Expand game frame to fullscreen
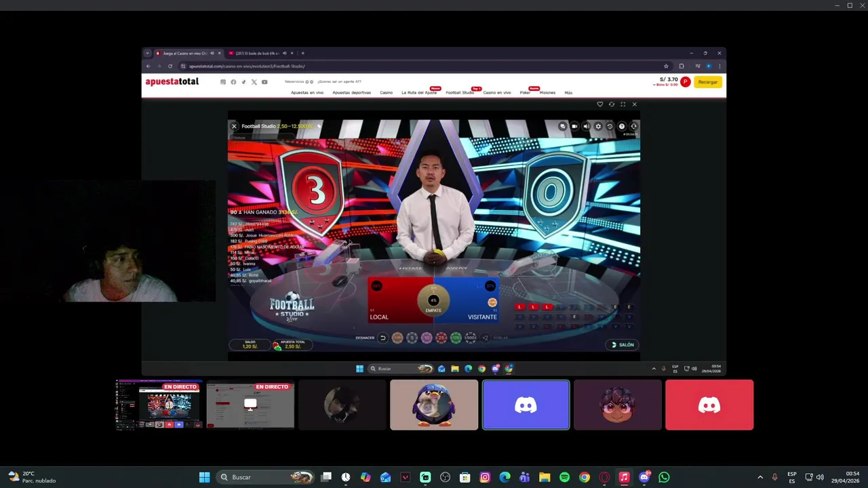868x488 pixels. 623,104
